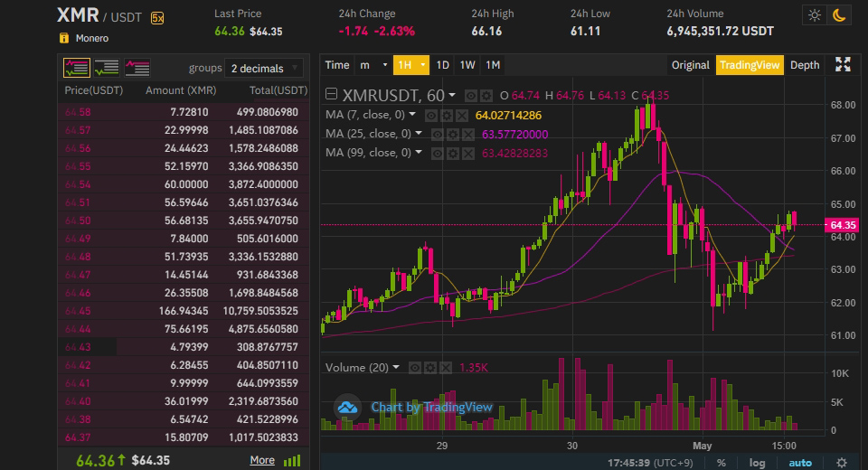Viewport: 868px width, 470px height.
Task: Select the buy orders only order book view
Action: [x=107, y=68]
